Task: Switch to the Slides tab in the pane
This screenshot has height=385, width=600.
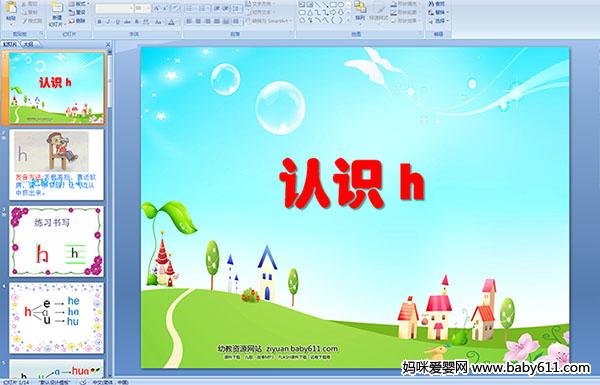Action: pos(10,44)
